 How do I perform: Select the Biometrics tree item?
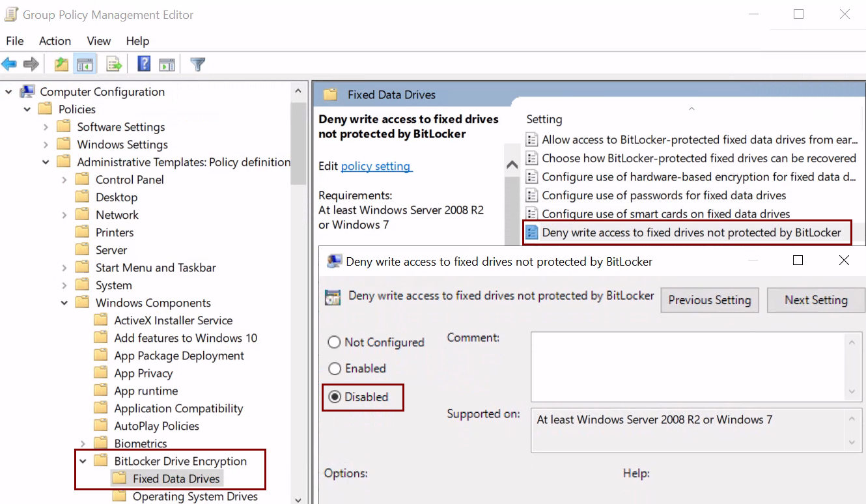click(141, 443)
